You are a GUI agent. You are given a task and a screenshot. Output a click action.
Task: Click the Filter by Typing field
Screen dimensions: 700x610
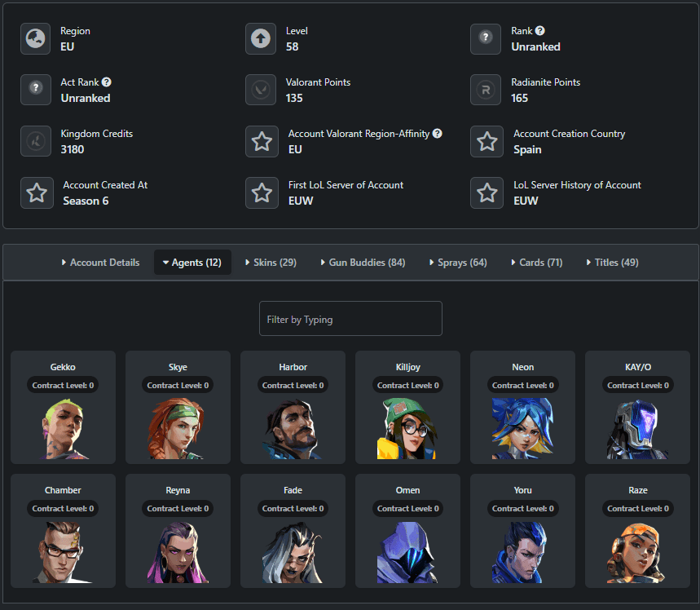pos(350,318)
